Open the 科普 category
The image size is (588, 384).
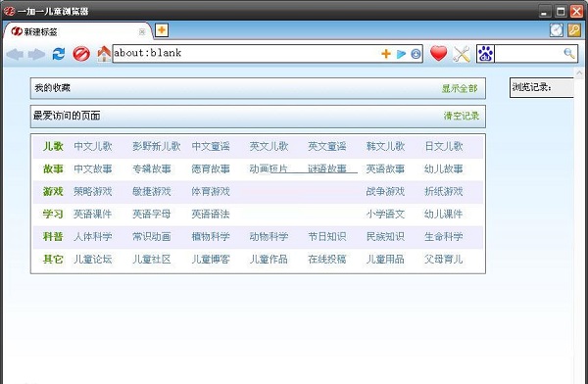click(x=53, y=236)
